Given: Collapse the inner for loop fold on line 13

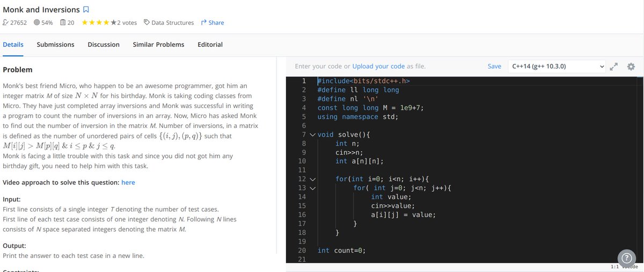Looking at the screenshot, I should coord(312,188).
